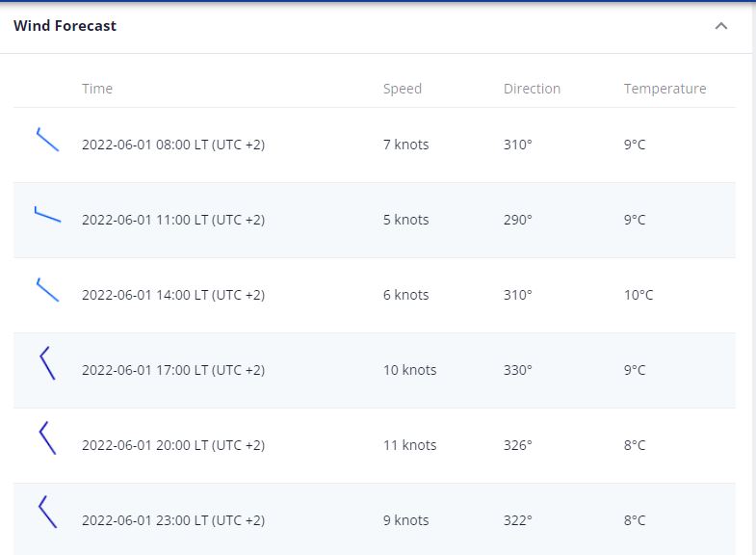Click the Direction column header
756x555 pixels.
[x=532, y=89]
